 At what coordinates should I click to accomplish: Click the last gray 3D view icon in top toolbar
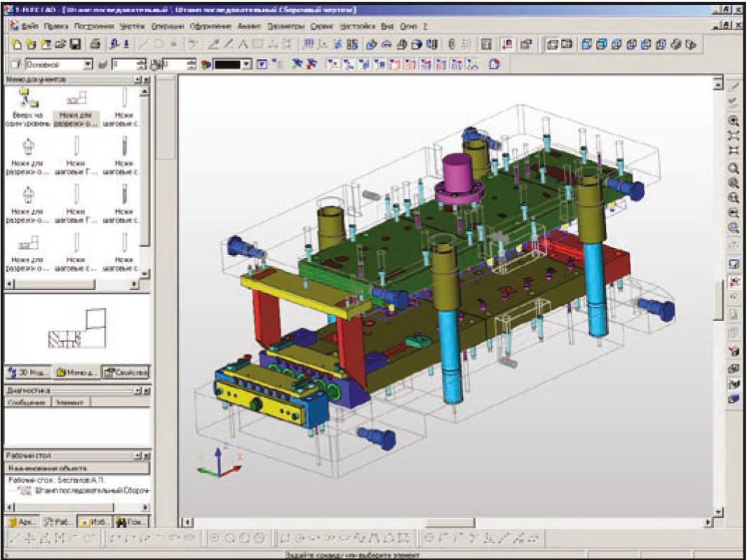pyautogui.click(x=691, y=44)
